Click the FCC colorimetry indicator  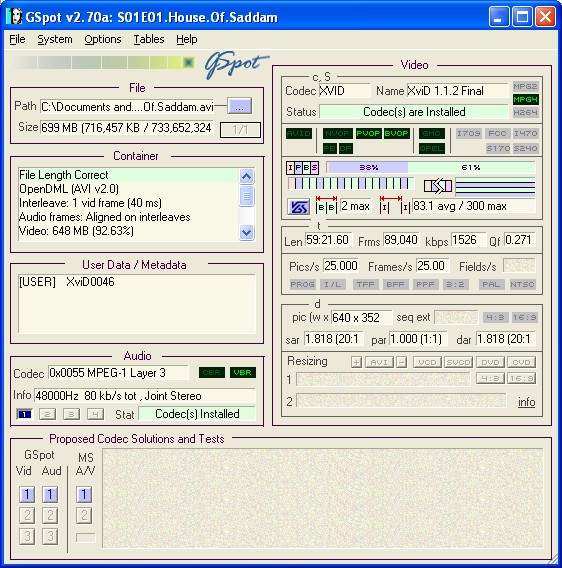[x=497, y=133]
